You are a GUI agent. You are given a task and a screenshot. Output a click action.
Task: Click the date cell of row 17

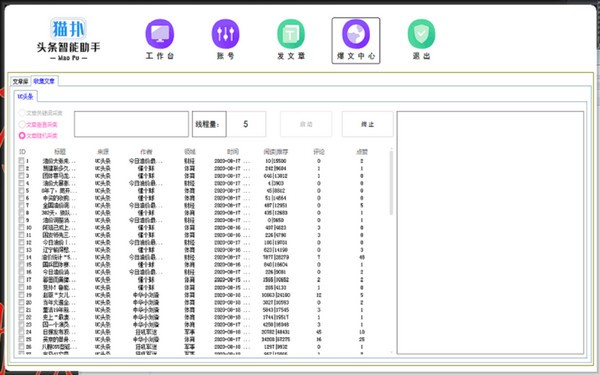232,280
